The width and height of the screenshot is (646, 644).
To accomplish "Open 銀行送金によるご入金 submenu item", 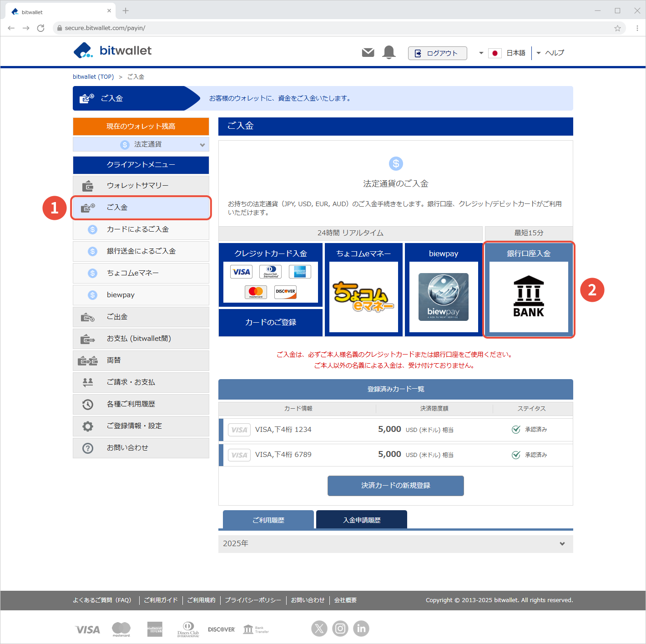I will click(x=141, y=251).
